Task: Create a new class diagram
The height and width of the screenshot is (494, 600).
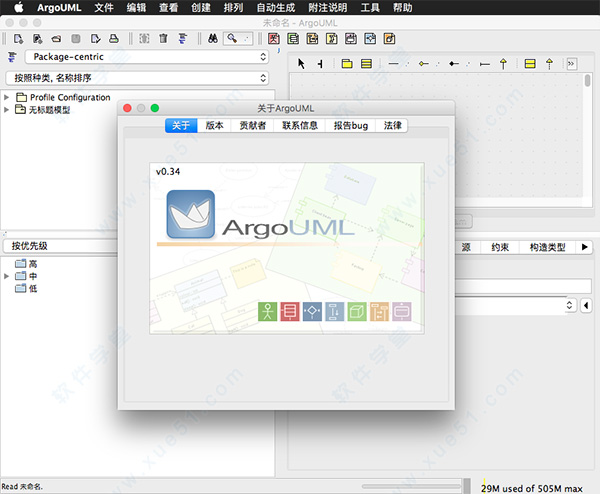Action: tap(293, 39)
